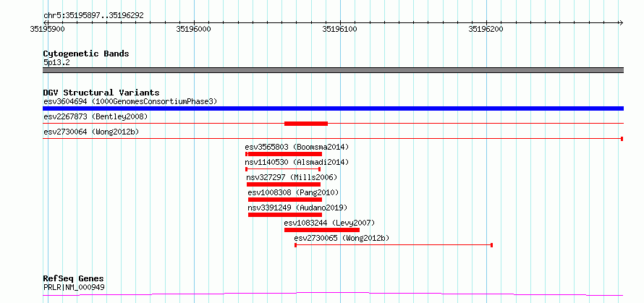This screenshot has width=644, height=303.
Task: Select the esv3565803 (Boomsma2014) label
Action: coord(297,147)
